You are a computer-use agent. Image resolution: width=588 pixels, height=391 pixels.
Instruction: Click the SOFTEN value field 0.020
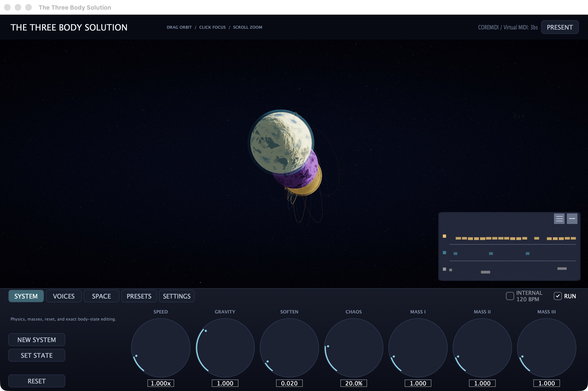point(289,383)
